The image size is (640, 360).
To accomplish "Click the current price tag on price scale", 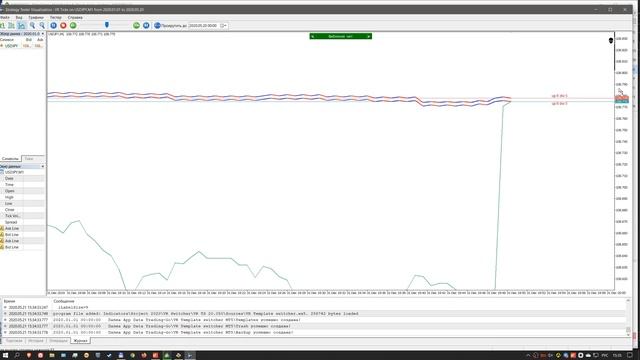I will 622,98.
